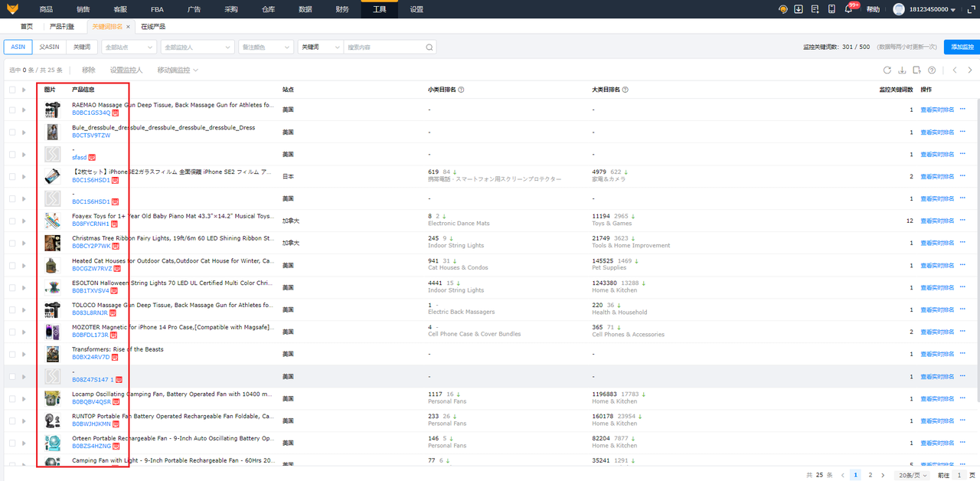Check the Christmas Tree Ribbon Lights row checkbox

pos(12,243)
